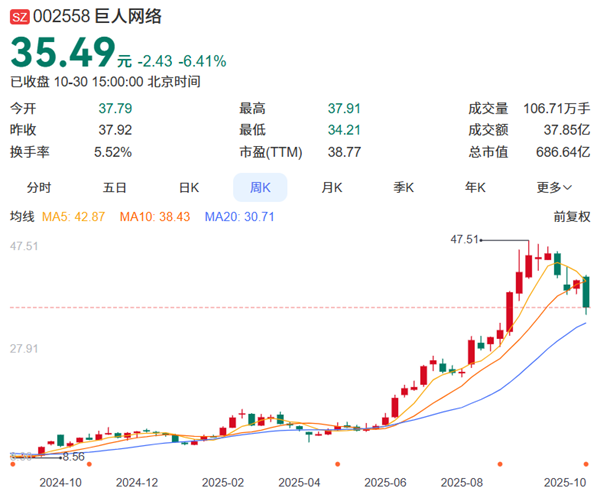Viewport: 600px width, 498px height.
Task: Click the 47.51 high-price annotation on chart
Action: tap(465, 240)
